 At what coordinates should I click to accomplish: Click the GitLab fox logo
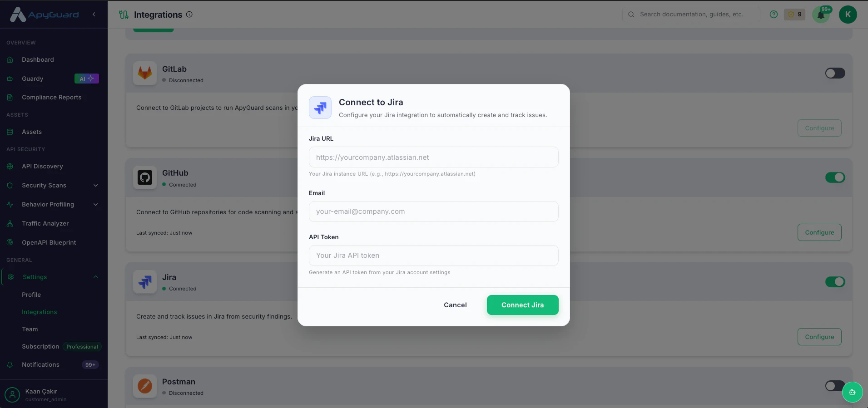pyautogui.click(x=145, y=73)
